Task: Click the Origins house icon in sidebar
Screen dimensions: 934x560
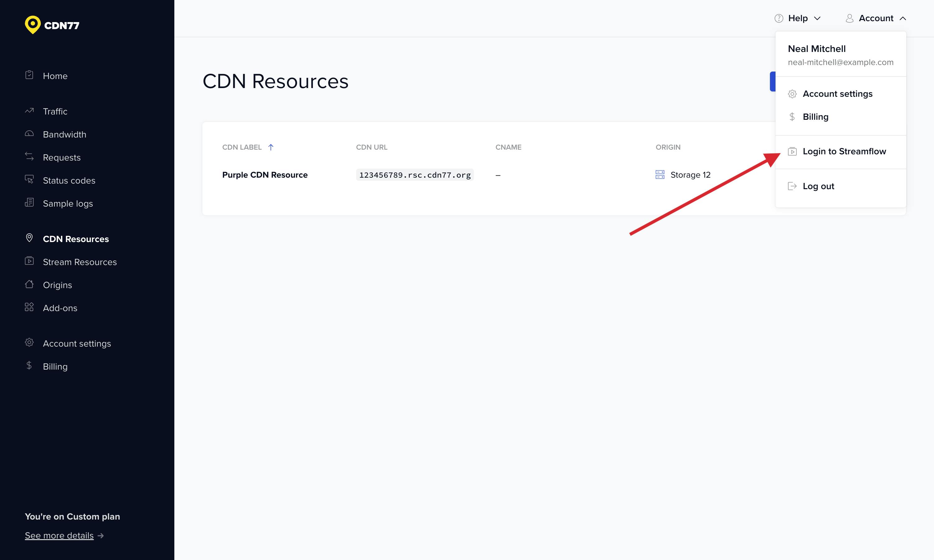Action: click(30, 284)
